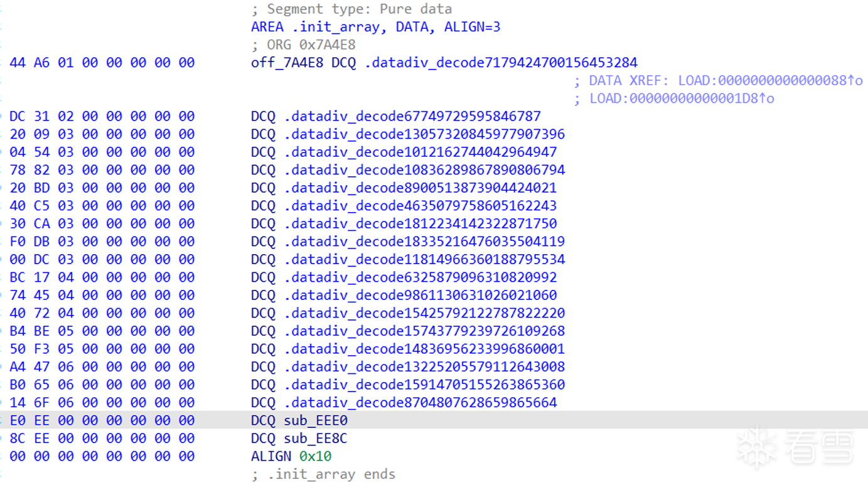Select hex bytes starting 40 72 04
The image size is (868, 485).
click(102, 313)
